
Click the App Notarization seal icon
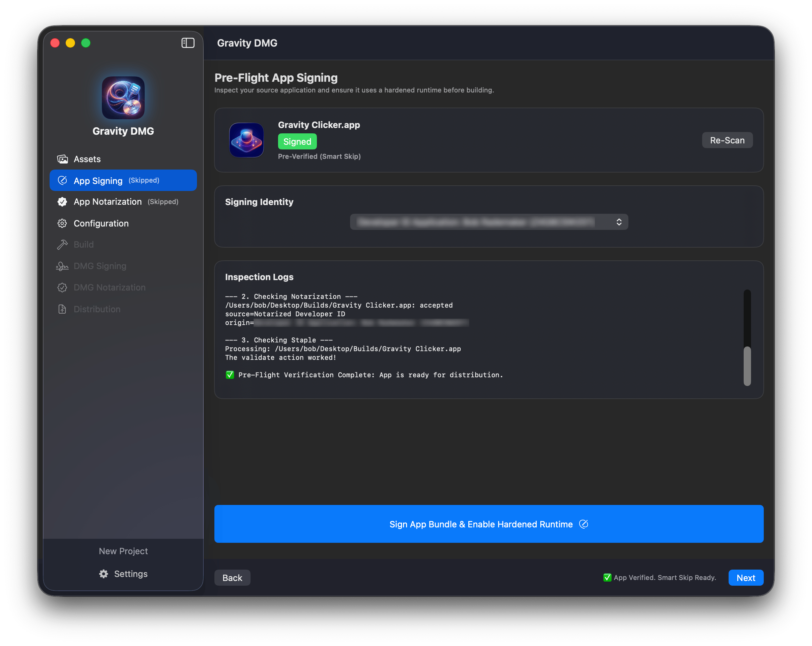point(63,202)
